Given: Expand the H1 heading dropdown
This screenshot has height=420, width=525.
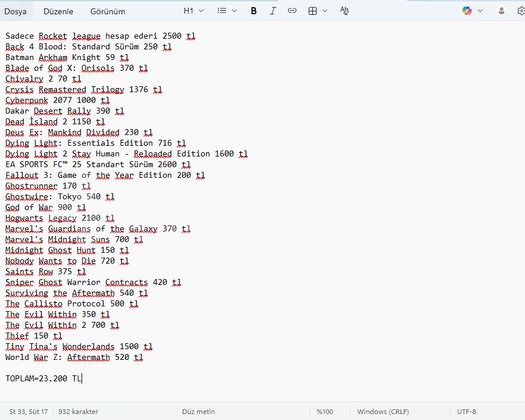Looking at the screenshot, I should (x=193, y=11).
